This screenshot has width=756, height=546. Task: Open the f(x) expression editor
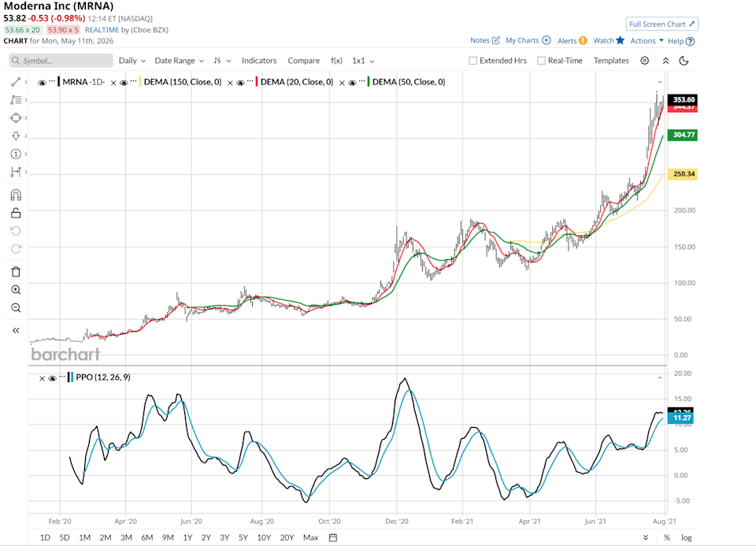click(336, 61)
